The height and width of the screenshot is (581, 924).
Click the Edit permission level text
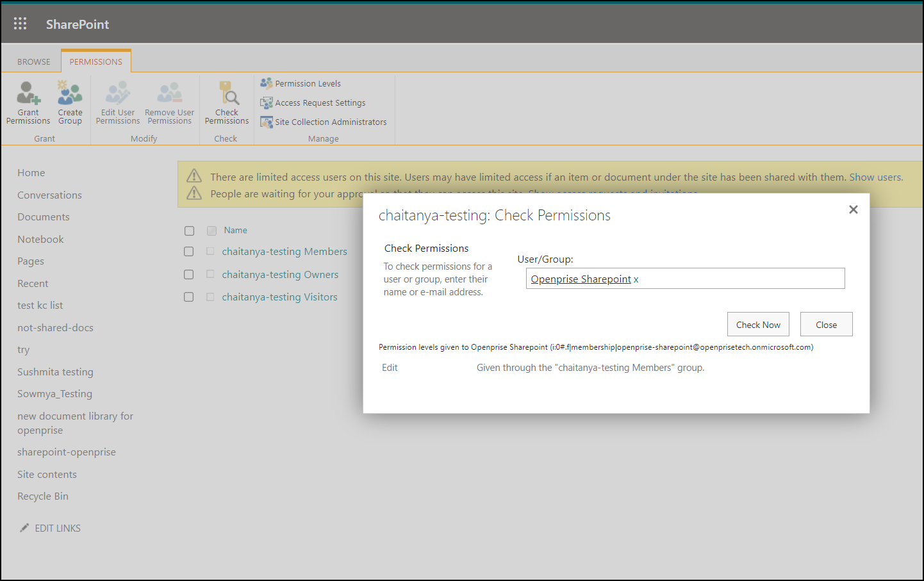(x=390, y=368)
